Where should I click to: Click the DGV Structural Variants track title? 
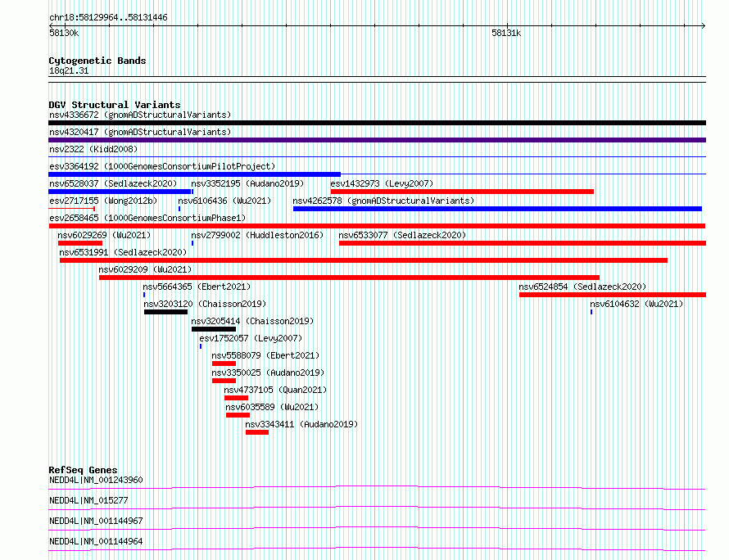click(x=115, y=105)
